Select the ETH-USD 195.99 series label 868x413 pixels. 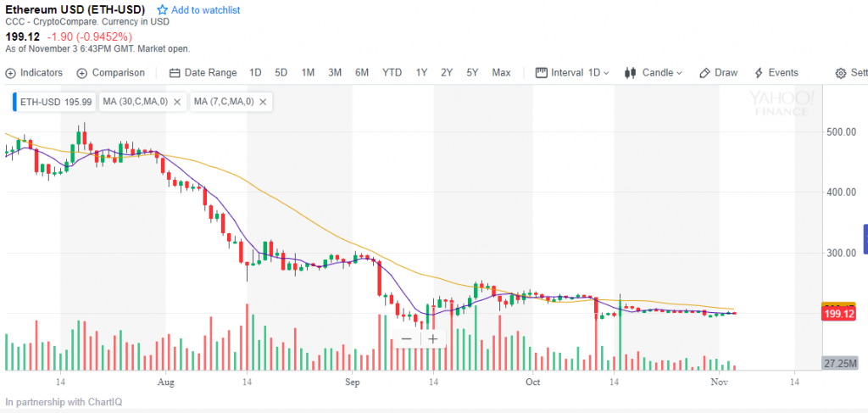(54, 102)
